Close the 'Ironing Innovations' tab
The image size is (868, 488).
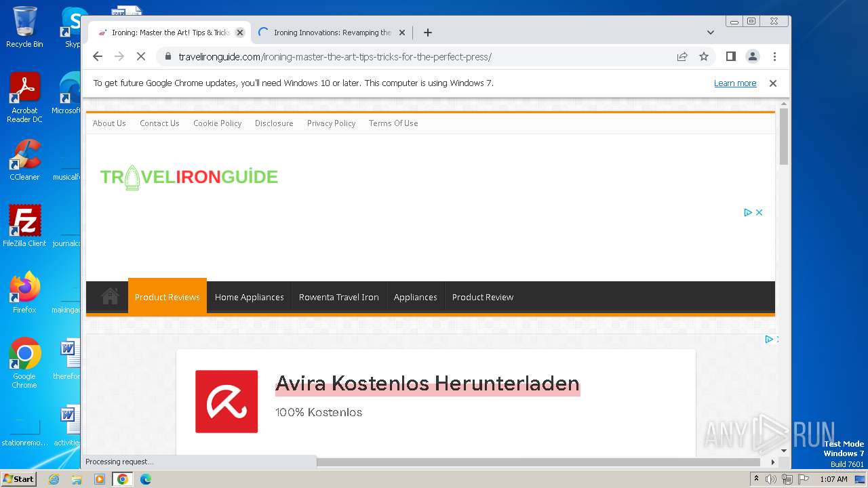click(x=401, y=33)
